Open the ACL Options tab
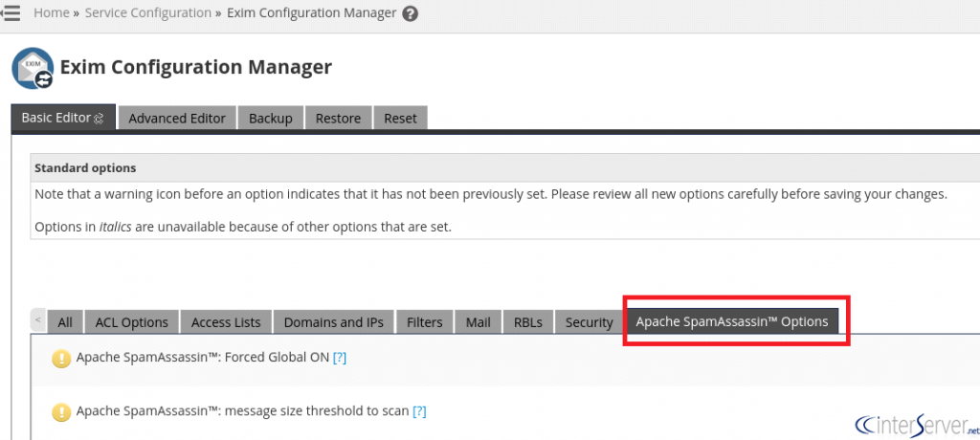Viewport: 980px width, 440px height. tap(131, 322)
